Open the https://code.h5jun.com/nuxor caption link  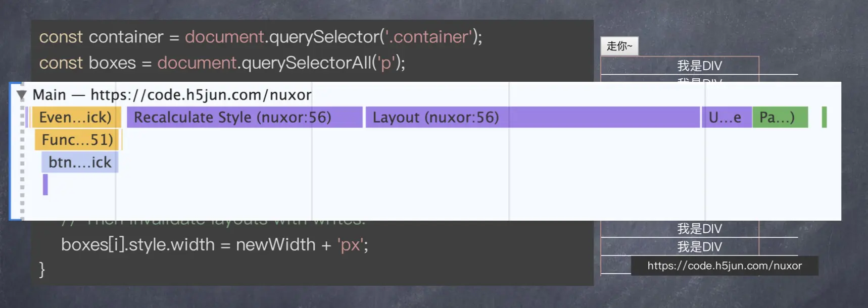[x=725, y=266]
